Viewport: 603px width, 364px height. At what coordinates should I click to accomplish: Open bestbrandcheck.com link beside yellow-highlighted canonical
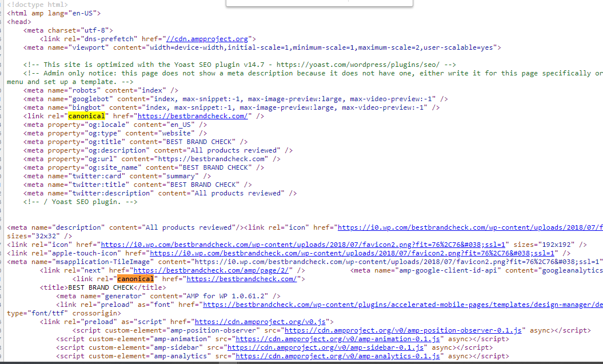tap(192, 116)
